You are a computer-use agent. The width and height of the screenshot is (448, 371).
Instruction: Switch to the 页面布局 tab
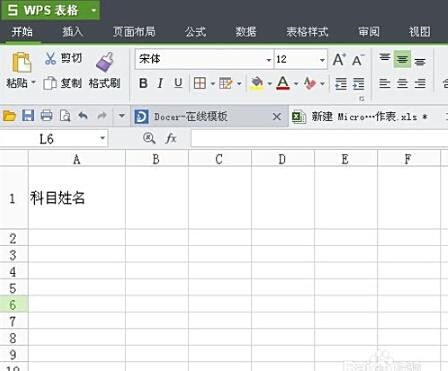click(134, 32)
